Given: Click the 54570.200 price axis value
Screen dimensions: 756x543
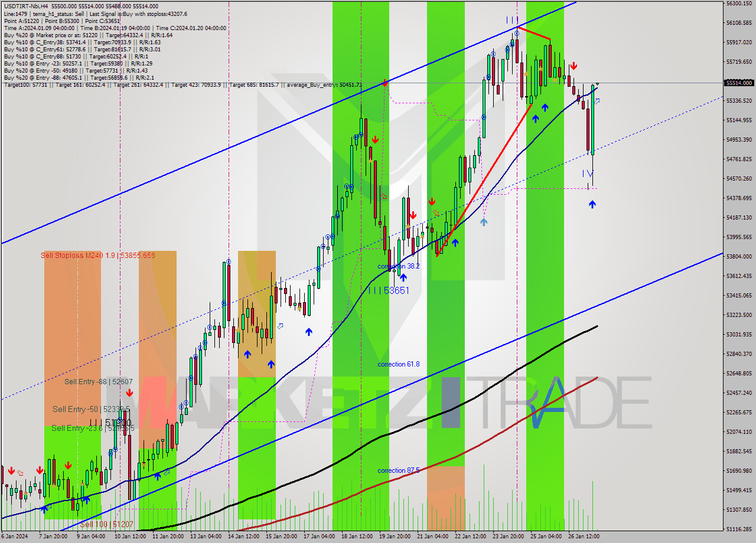Looking at the screenshot, I should tap(739, 178).
